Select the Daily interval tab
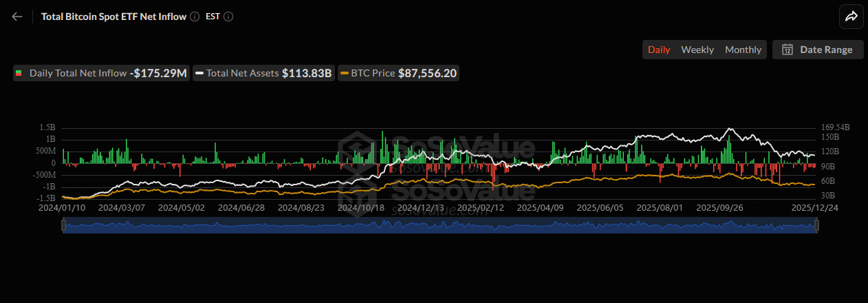Viewport: 868px width, 303px height. click(659, 50)
